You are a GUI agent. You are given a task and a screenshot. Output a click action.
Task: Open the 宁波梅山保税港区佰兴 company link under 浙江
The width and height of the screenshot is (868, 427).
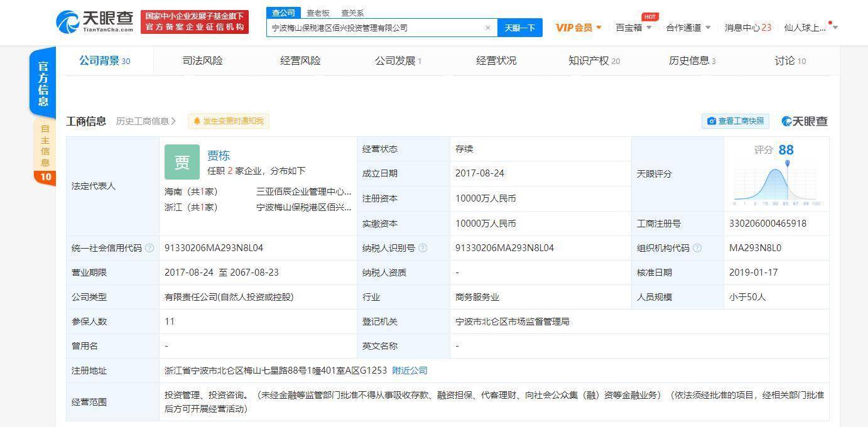click(304, 207)
